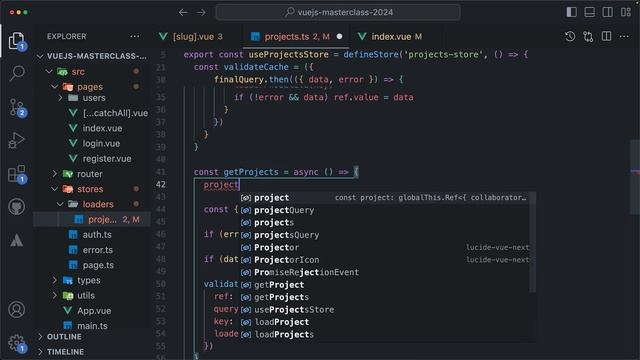Select the 'loadProjects' suggestion
Screen dimensions: 640x360
(x=384, y=334)
